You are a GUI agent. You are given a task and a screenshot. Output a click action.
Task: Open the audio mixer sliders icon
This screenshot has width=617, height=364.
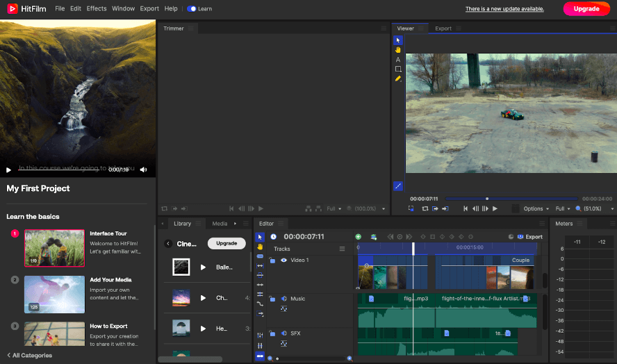tap(260, 336)
